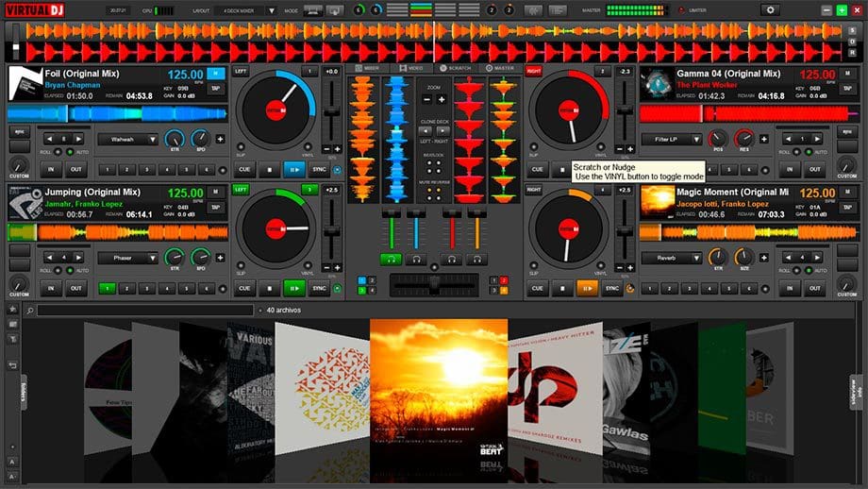Toggle VINYL mode on the Foil deck
Image resolution: width=868 pixels, height=489 pixels.
tap(308, 147)
